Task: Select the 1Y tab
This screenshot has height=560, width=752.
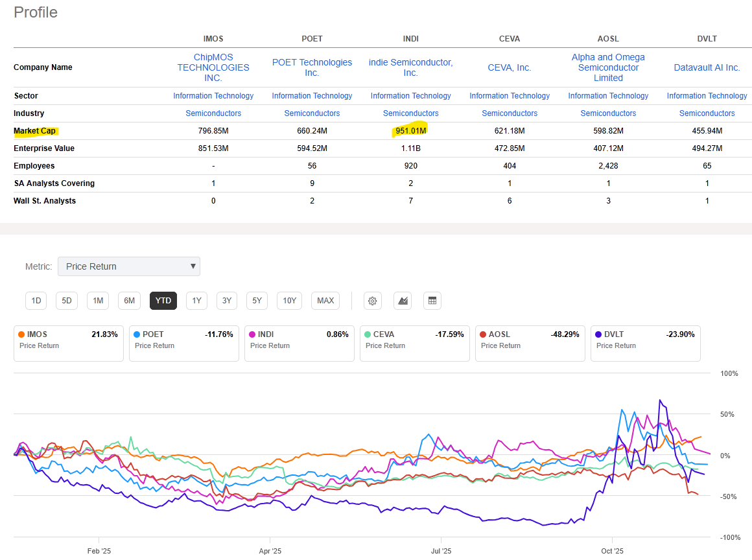Action: point(196,300)
